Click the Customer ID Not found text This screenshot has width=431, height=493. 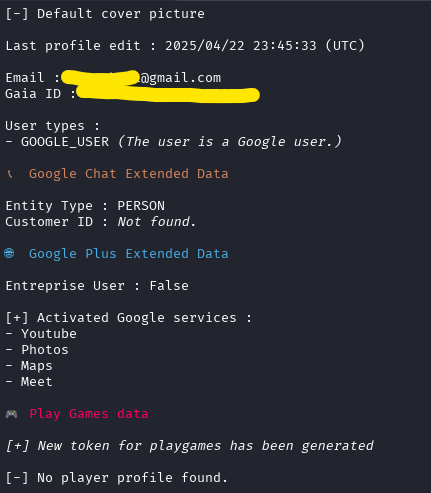coord(157,222)
